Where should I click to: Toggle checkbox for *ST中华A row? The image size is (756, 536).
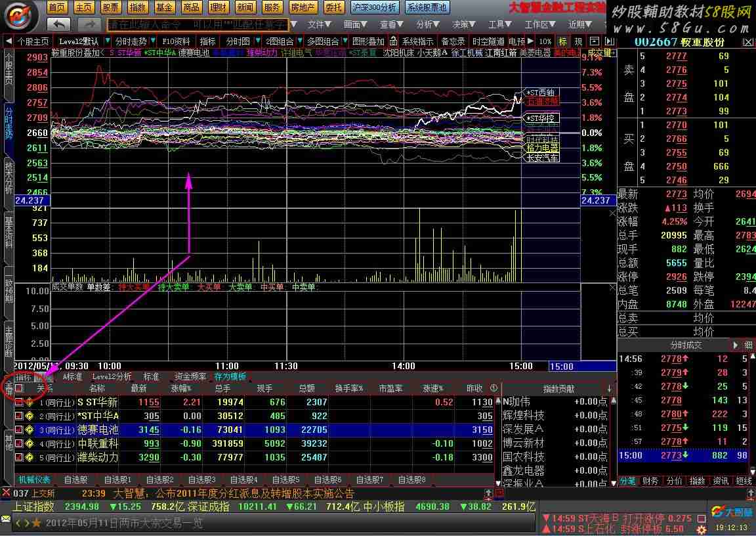tap(19, 416)
